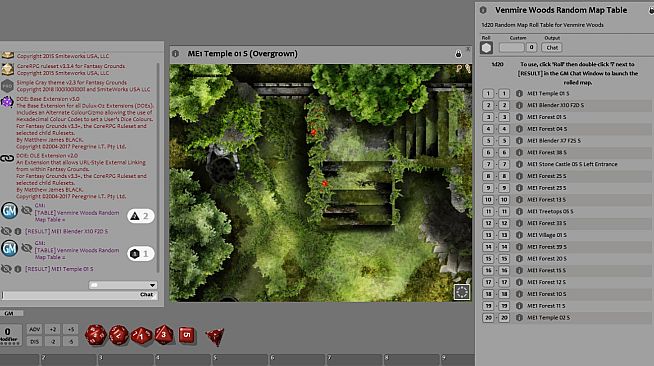Click link icon next to chat RESULT ME1 Blender
The width and height of the screenshot is (654, 366).
(x=18, y=231)
